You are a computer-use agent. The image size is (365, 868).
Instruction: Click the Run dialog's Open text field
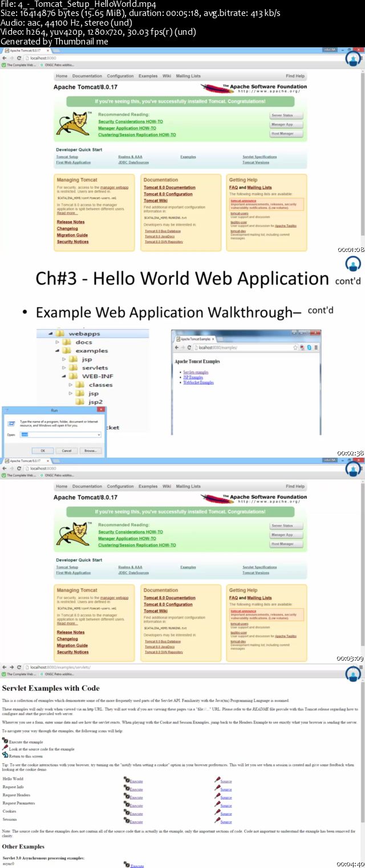click(61, 434)
